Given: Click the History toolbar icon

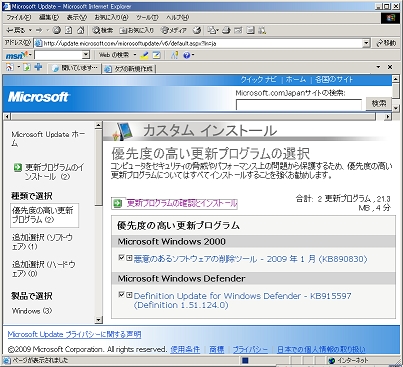Looking at the screenshot, I should click(x=197, y=30).
